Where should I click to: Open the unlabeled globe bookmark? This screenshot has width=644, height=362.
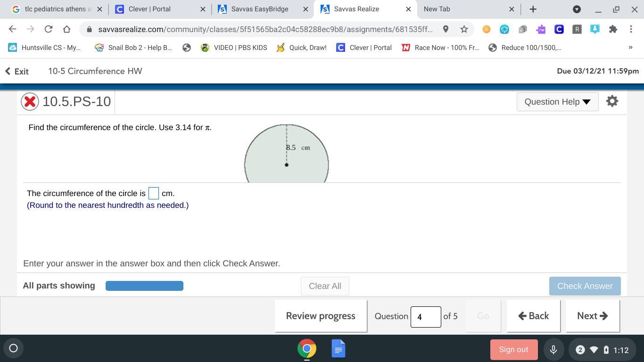coord(187,48)
